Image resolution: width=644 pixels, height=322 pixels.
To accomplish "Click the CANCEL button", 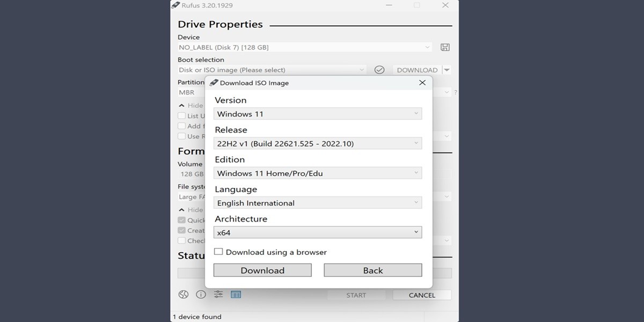I will (x=422, y=295).
